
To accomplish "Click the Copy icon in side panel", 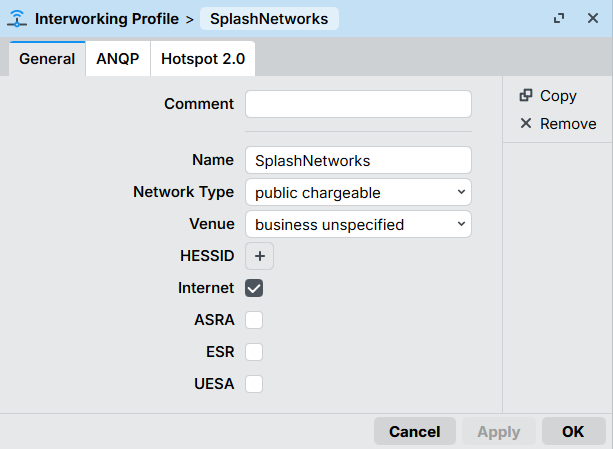I will click(526, 96).
